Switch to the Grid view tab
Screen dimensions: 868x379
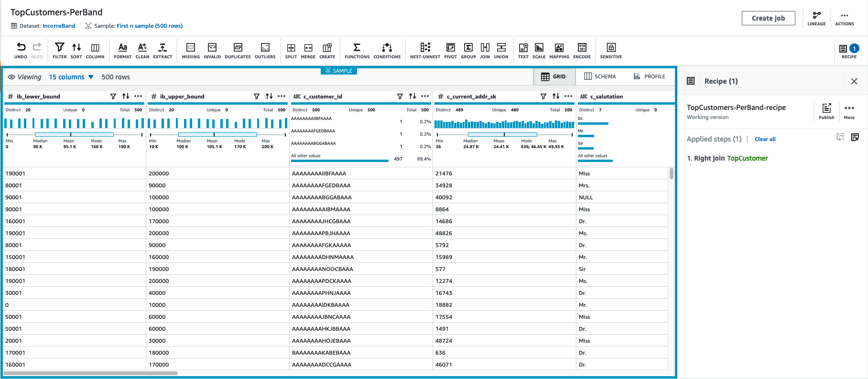click(x=553, y=76)
